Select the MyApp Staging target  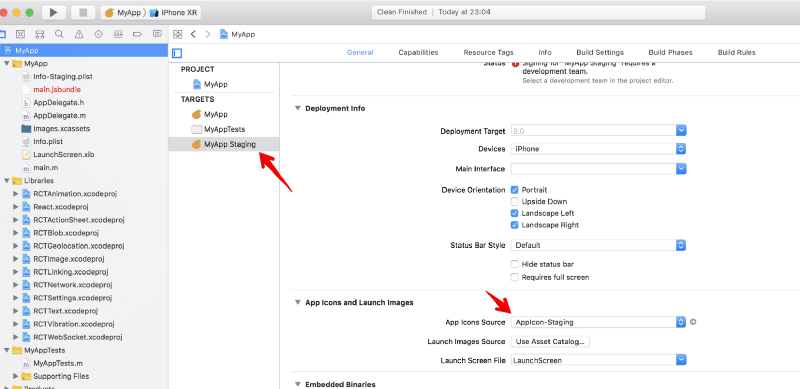click(x=224, y=144)
